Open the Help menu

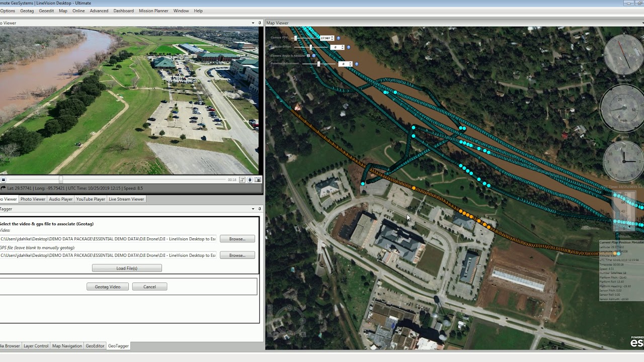[198, 11]
